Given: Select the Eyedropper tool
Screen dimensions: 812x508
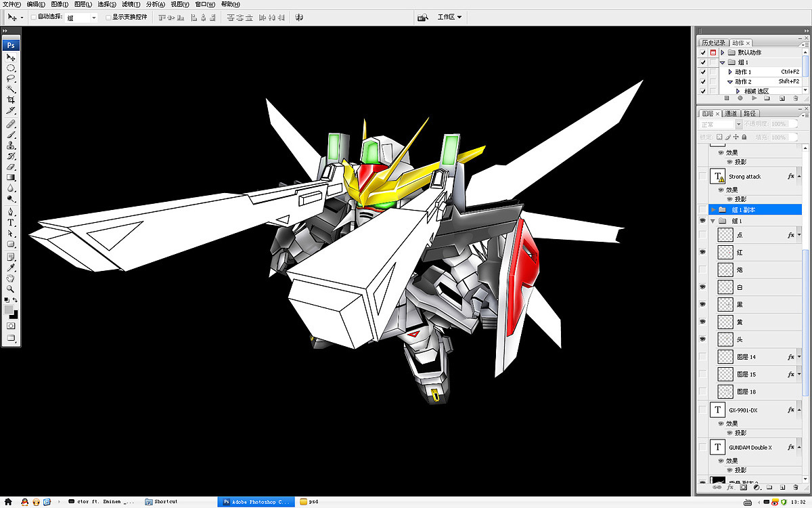Looking at the screenshot, I should point(11,268).
